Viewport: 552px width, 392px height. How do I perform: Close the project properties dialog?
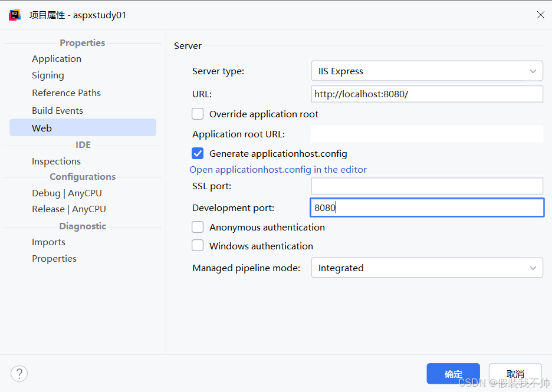point(540,15)
